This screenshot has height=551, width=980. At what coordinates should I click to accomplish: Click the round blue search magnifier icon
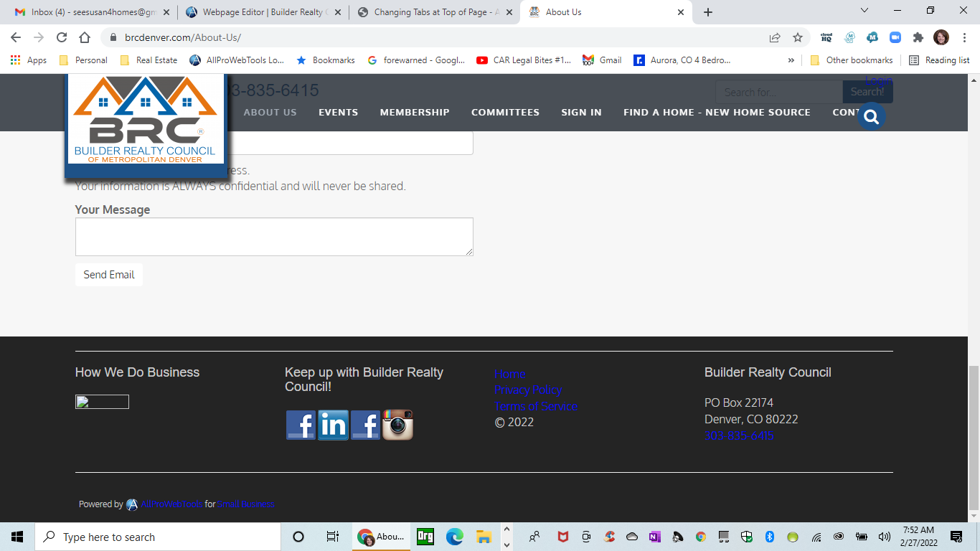pyautogui.click(x=872, y=116)
